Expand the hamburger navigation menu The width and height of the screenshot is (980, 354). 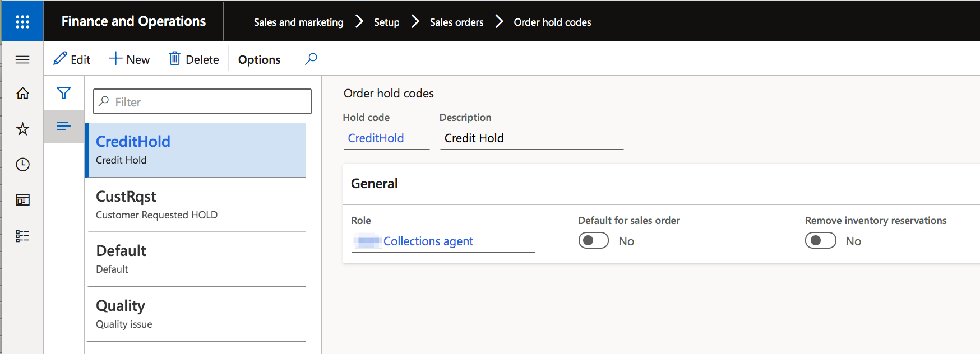tap(22, 59)
